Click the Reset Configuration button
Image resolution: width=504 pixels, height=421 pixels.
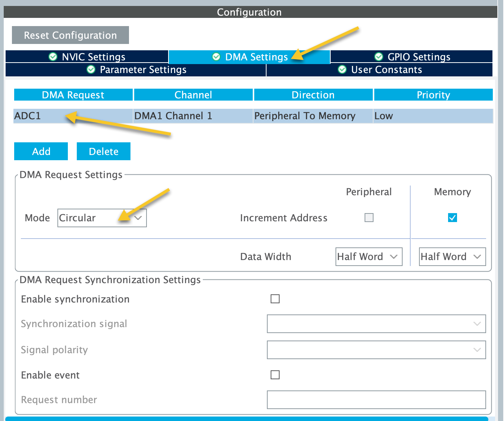(x=70, y=35)
